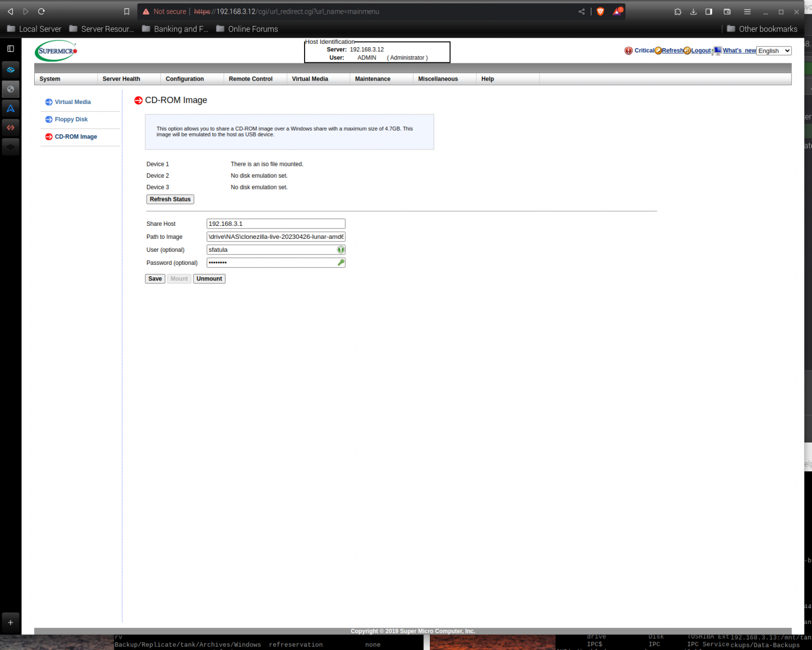Reload the page with the browser reload icon
This screenshot has height=650, width=812.
[x=41, y=11]
